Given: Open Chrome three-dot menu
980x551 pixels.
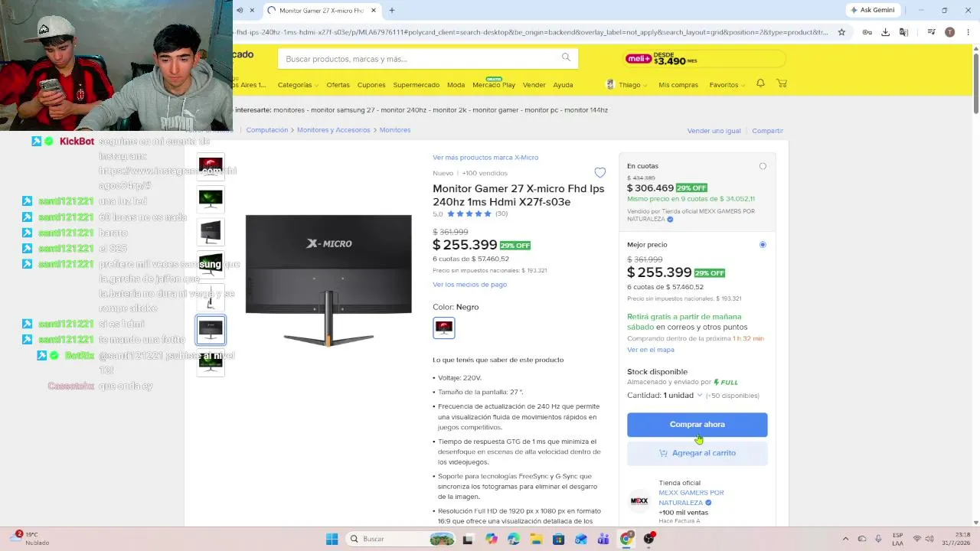Looking at the screenshot, I should (x=969, y=32).
